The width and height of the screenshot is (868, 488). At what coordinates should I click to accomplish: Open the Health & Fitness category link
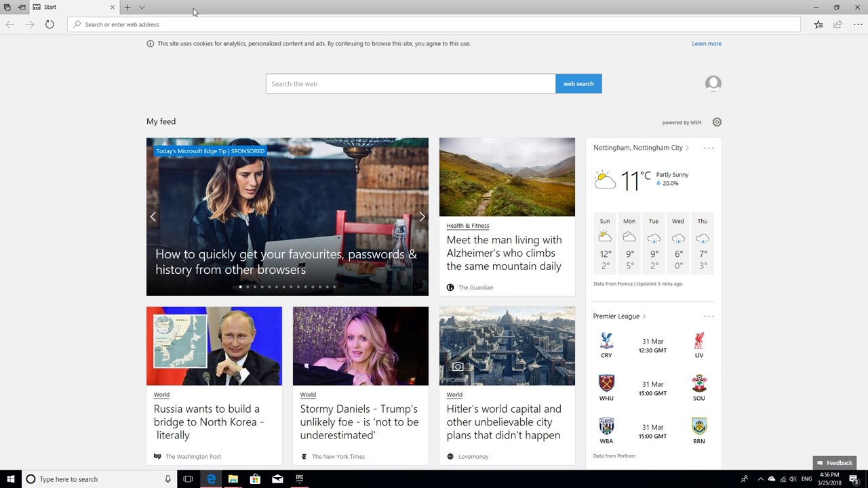pyautogui.click(x=468, y=226)
